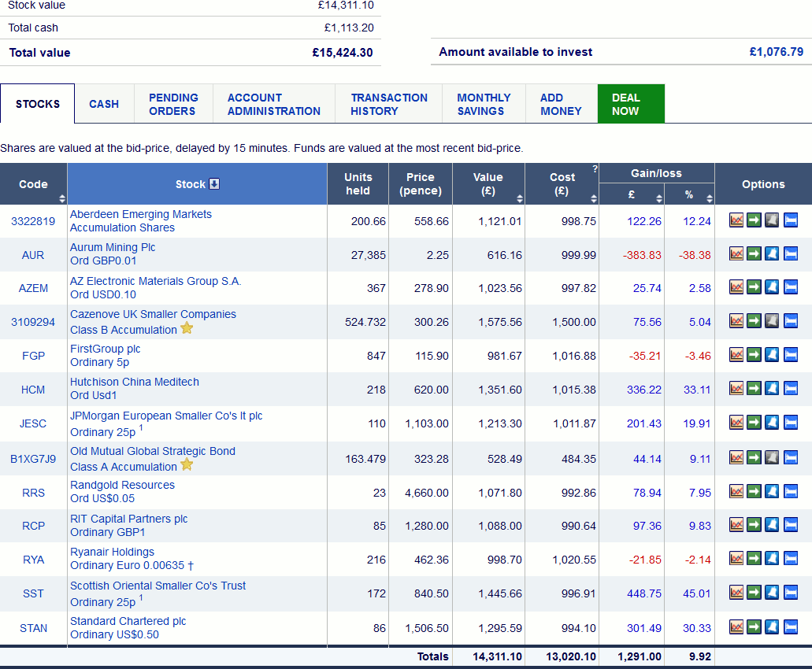Click the grey bell in Cazenove row
The width and height of the screenshot is (812, 669).
[x=772, y=321]
